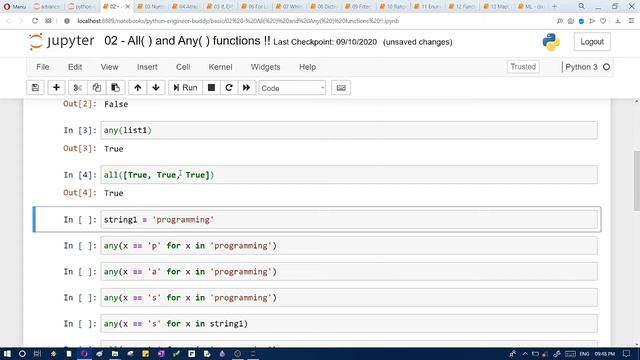Open the Opera Menu button
The height and width of the screenshot is (360, 640).
click(x=15, y=7)
